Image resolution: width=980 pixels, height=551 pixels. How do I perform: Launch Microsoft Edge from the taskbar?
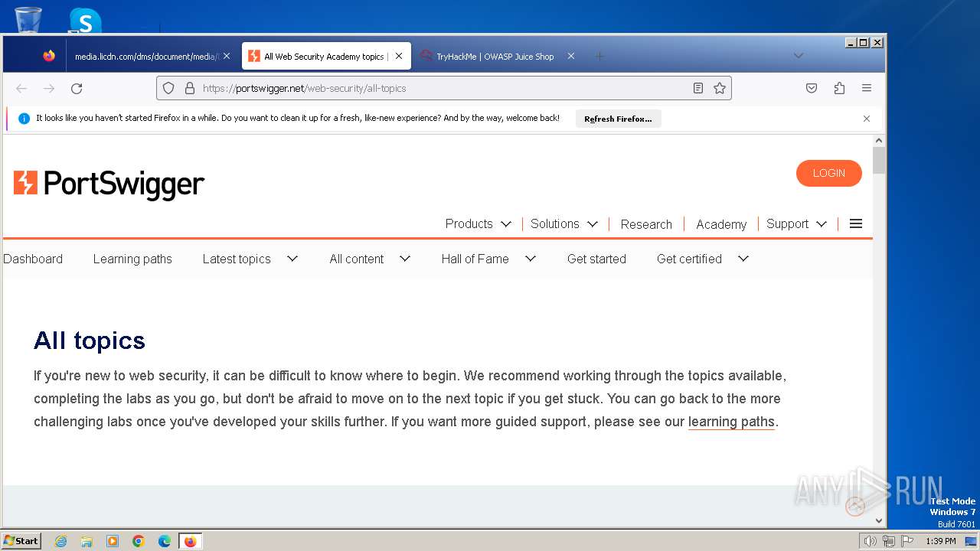coord(165,541)
